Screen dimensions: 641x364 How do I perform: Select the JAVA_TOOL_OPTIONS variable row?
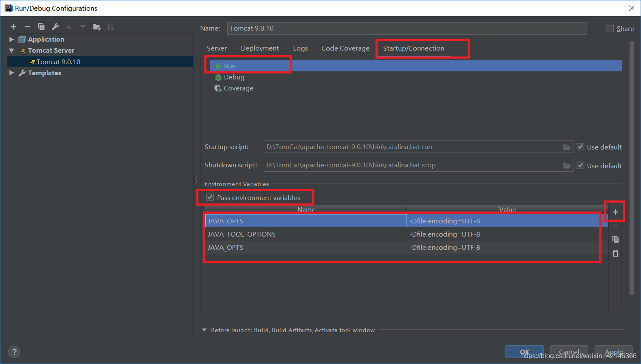407,234
